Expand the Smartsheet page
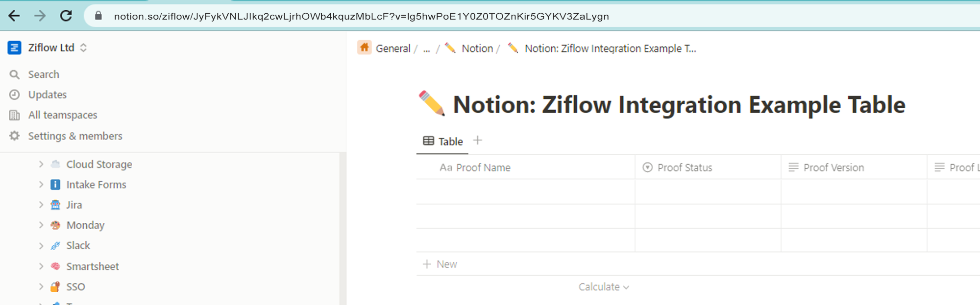980x305 pixels. (x=41, y=266)
